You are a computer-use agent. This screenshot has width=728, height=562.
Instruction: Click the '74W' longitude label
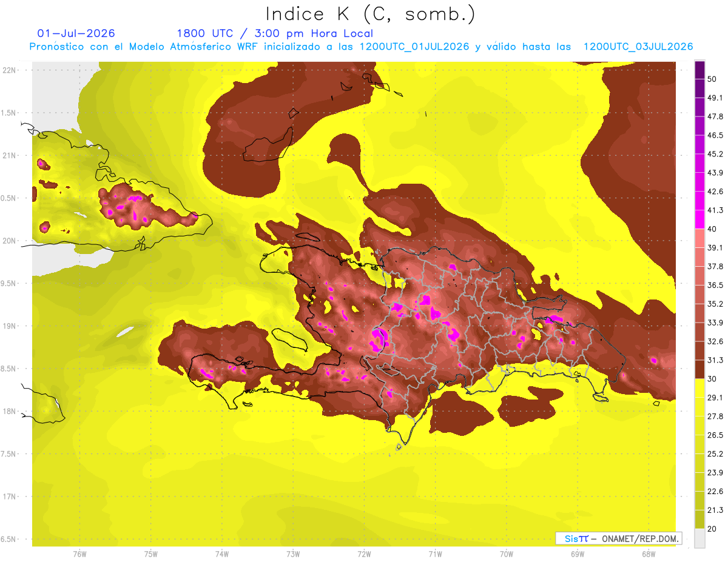tap(222, 554)
